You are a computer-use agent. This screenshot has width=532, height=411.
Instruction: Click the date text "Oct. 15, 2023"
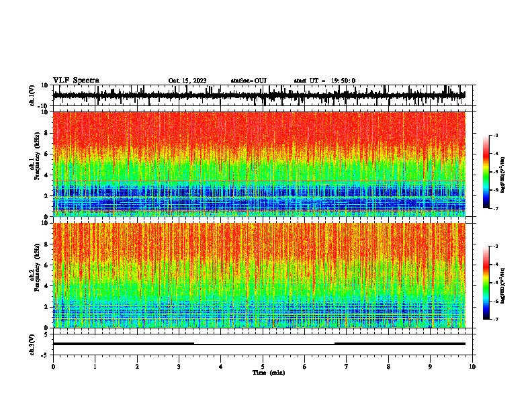(187, 81)
